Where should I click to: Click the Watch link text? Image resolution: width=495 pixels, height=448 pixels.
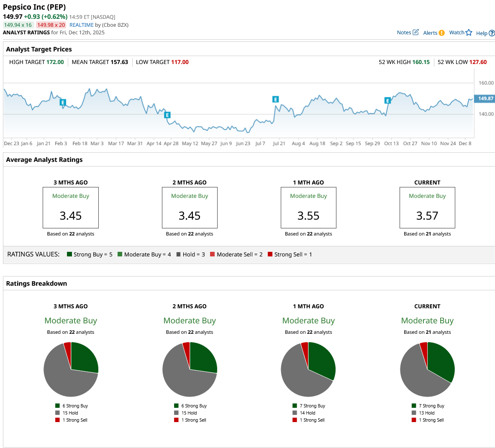point(457,33)
